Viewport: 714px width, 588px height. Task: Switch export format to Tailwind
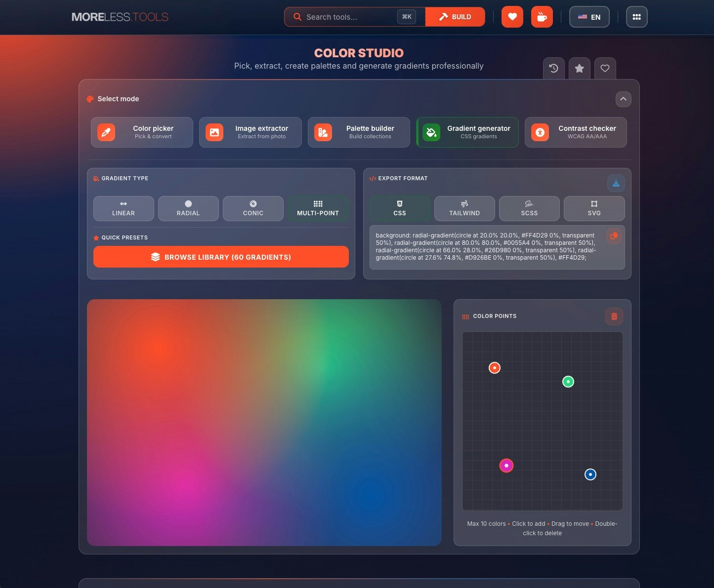464,208
